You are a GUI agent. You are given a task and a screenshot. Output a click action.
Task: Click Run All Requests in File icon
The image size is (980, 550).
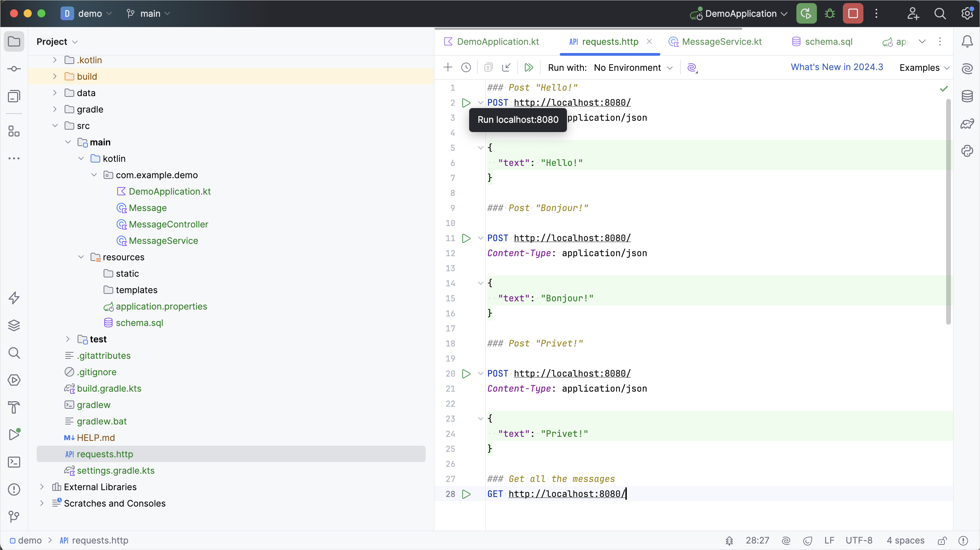coord(528,68)
